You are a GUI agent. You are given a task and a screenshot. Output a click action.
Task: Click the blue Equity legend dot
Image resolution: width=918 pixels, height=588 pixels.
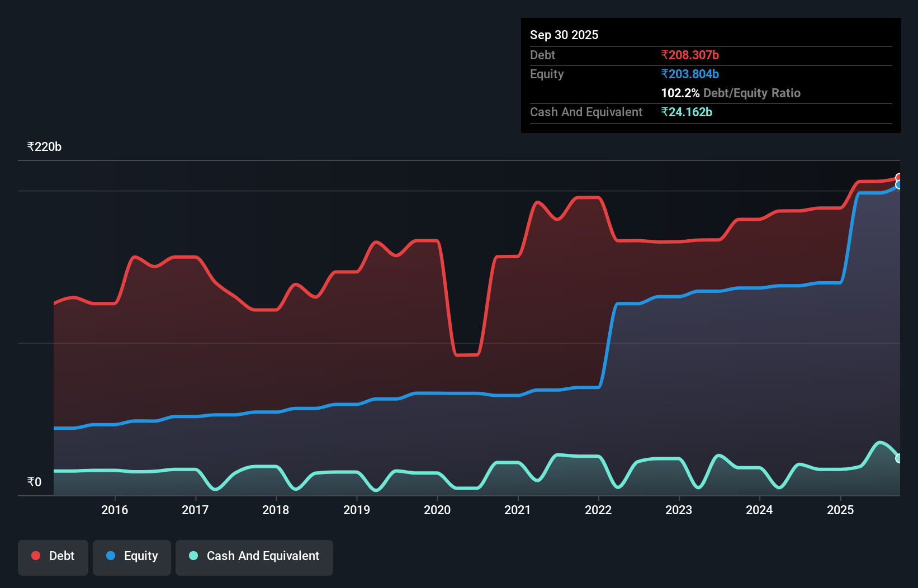point(111,556)
